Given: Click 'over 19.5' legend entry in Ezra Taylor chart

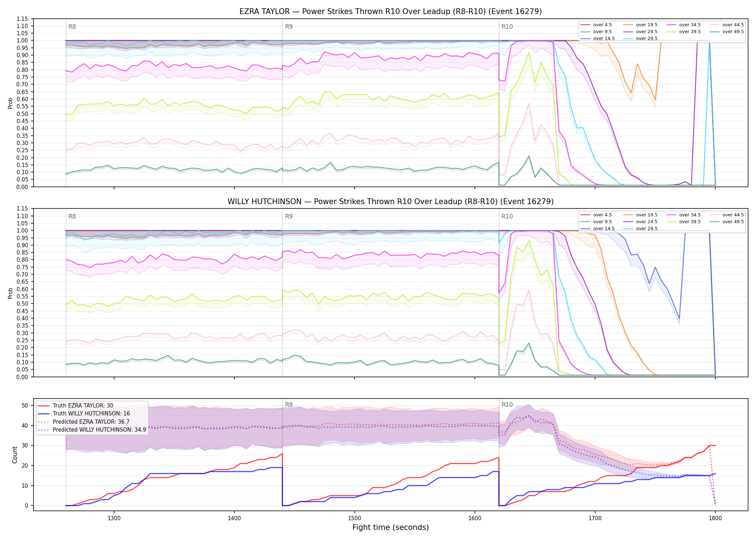Looking at the screenshot, I should [640, 25].
